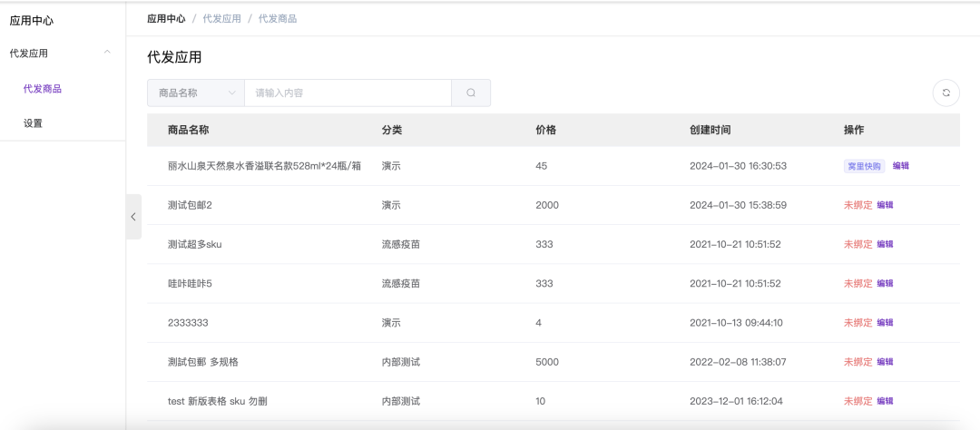Click timestamp 2022-02-08 11:38:07
Image resolution: width=980 pixels, height=430 pixels.
[738, 362]
